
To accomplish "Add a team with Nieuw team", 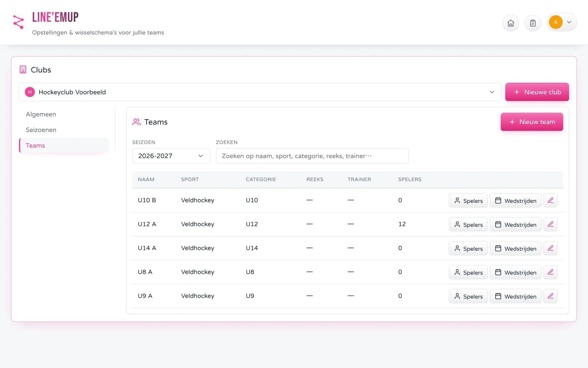I will pyautogui.click(x=532, y=122).
